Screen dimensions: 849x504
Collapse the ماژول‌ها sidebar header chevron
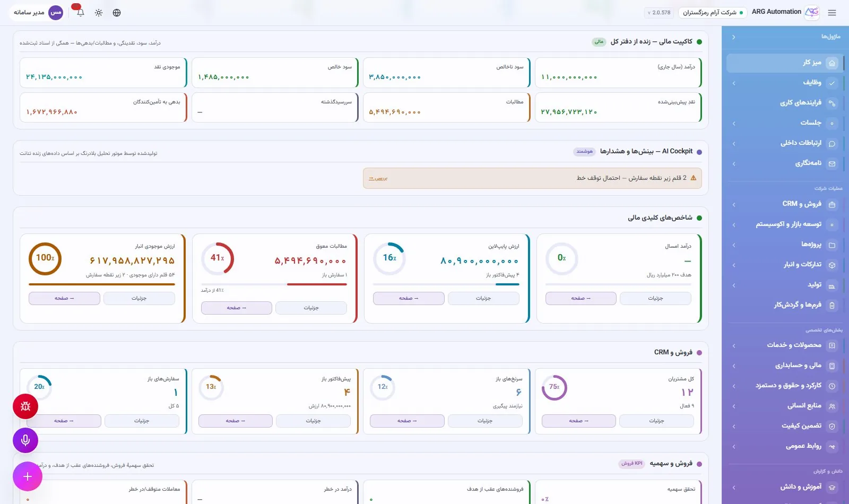point(733,37)
